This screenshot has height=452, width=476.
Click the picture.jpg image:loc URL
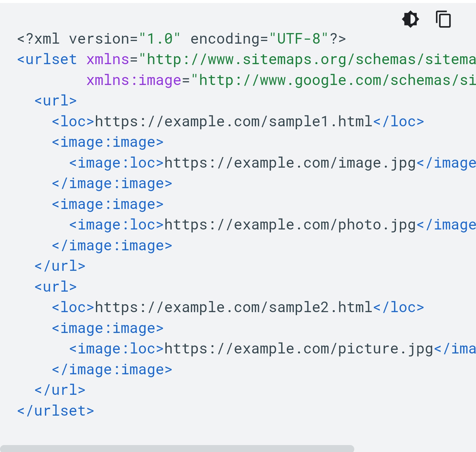[x=299, y=349]
